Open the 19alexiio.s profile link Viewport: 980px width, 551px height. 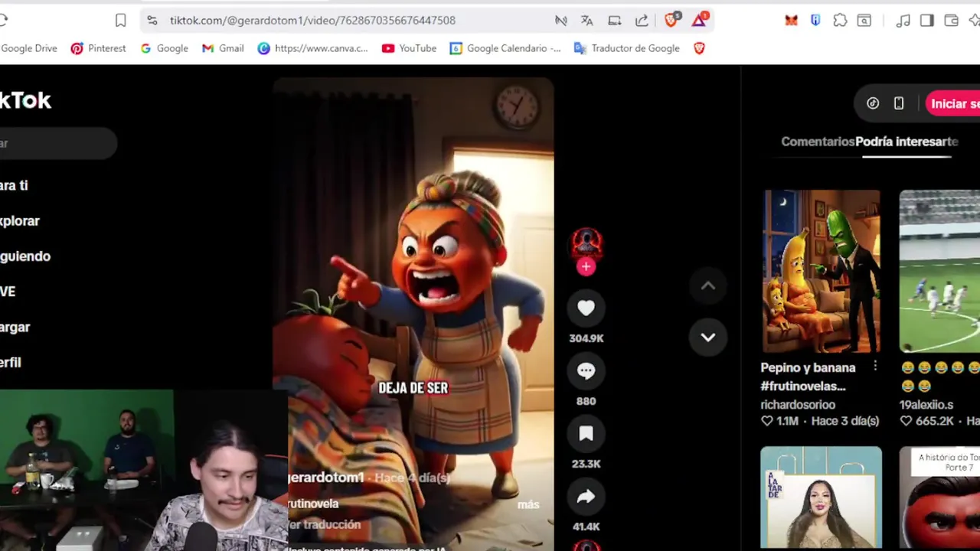(927, 404)
